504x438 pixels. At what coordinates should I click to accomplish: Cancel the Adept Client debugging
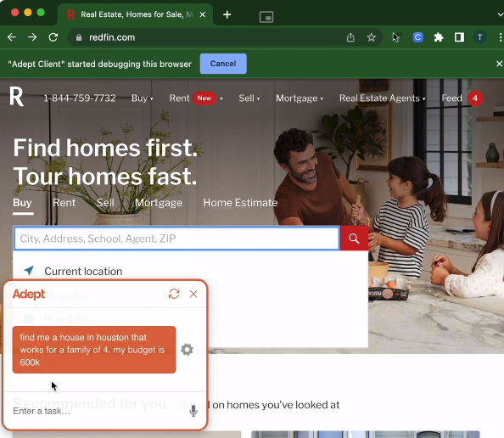223,64
